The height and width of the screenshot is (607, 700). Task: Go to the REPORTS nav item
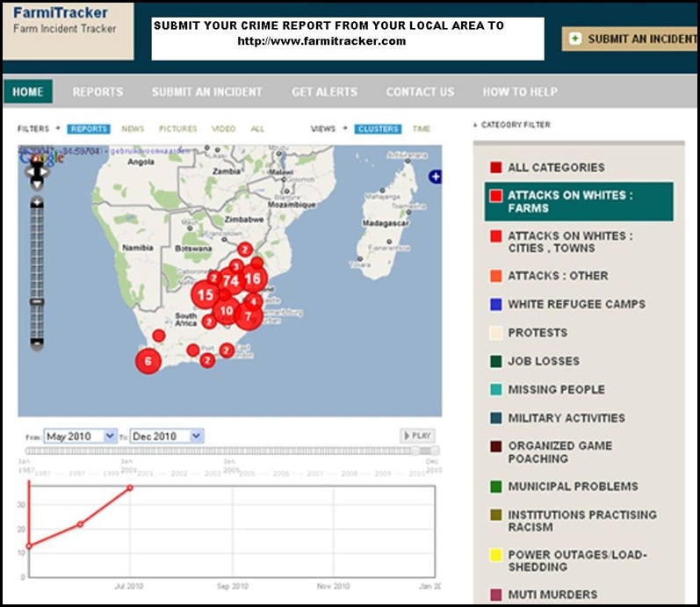97,92
